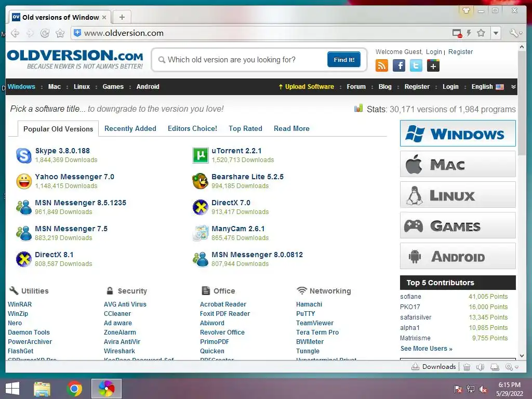The height and width of the screenshot is (399, 532).
Task: Click the page vertical scrollbar down arrow
Action: (x=522, y=356)
